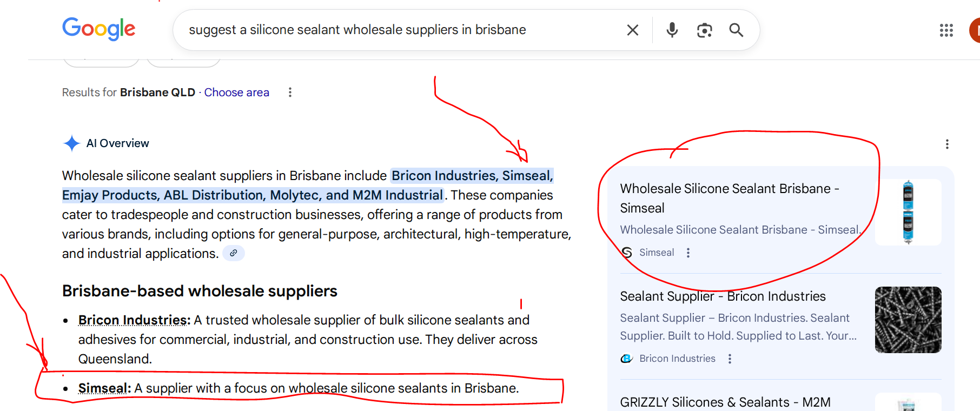Activate voice search with the microphone icon

(672, 30)
